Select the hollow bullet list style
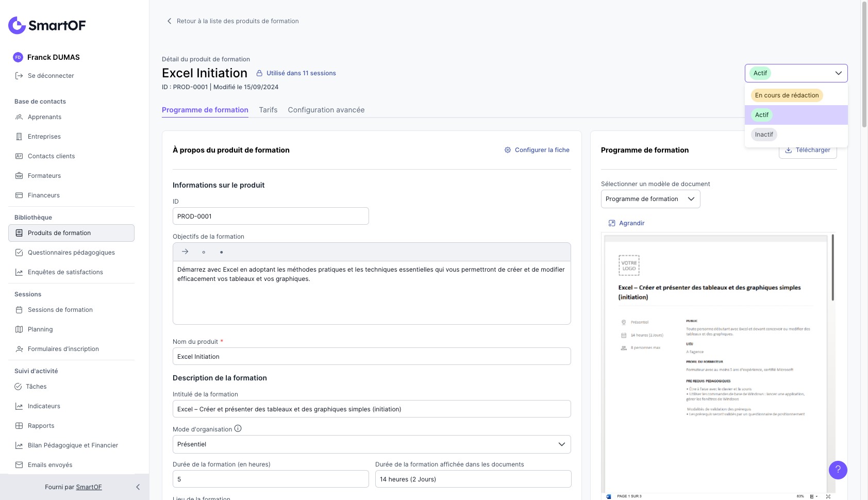 click(x=204, y=252)
